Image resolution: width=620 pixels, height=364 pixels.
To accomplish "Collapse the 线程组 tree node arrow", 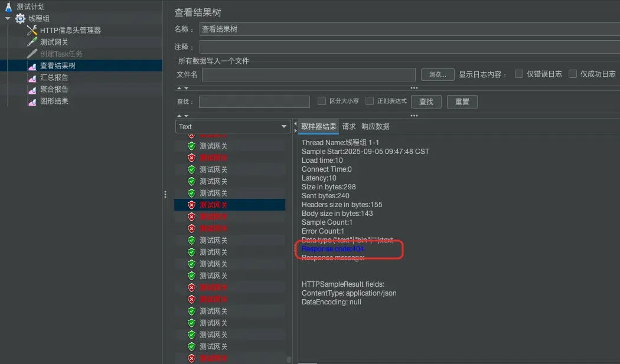I will point(8,18).
